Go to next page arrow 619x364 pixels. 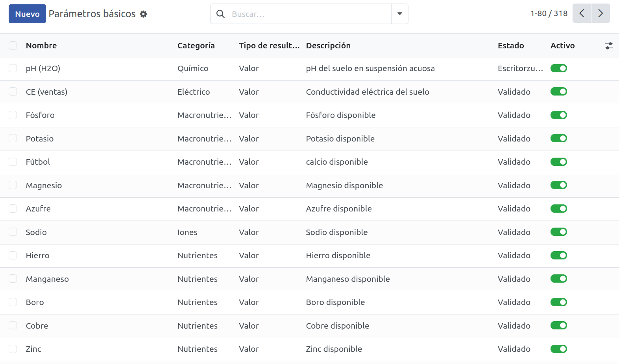click(x=601, y=13)
